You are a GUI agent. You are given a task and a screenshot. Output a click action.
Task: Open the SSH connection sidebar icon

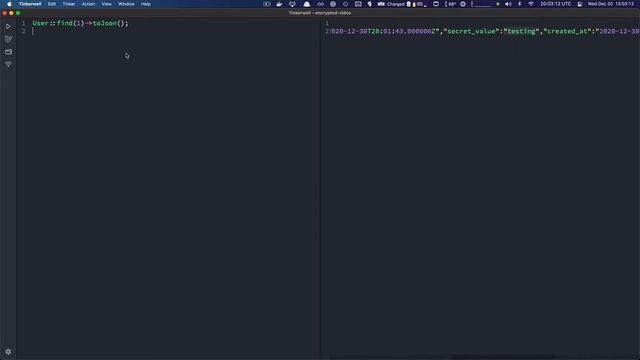click(x=8, y=52)
